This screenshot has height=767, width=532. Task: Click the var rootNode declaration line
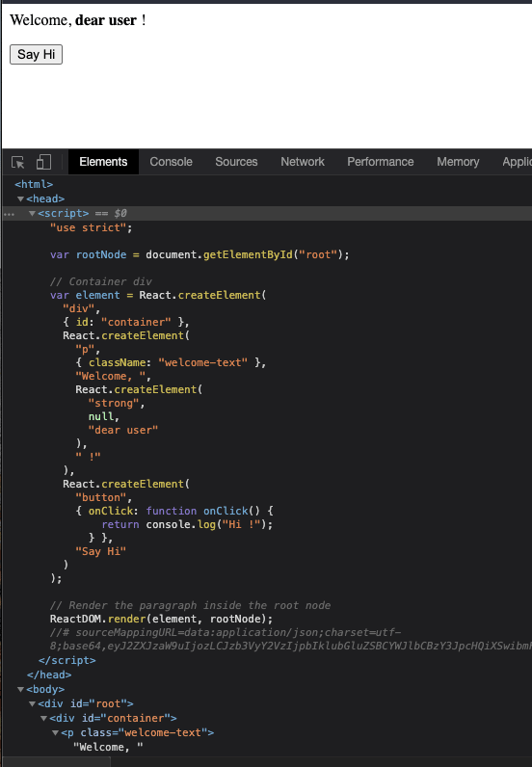coord(199,254)
